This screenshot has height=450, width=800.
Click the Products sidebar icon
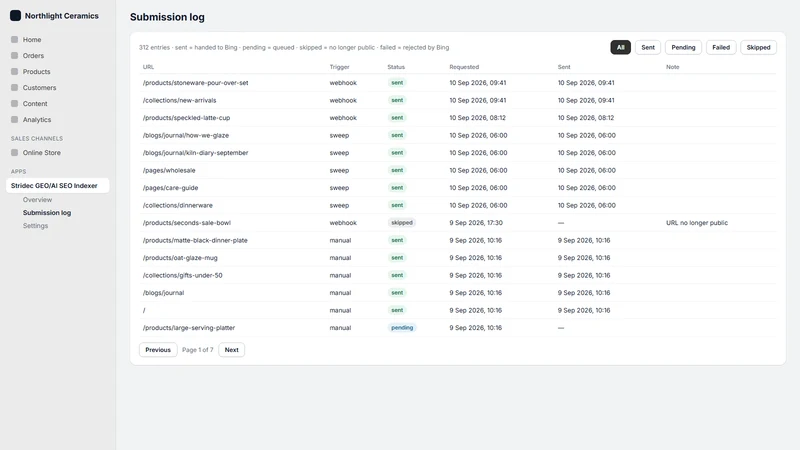coord(14,71)
